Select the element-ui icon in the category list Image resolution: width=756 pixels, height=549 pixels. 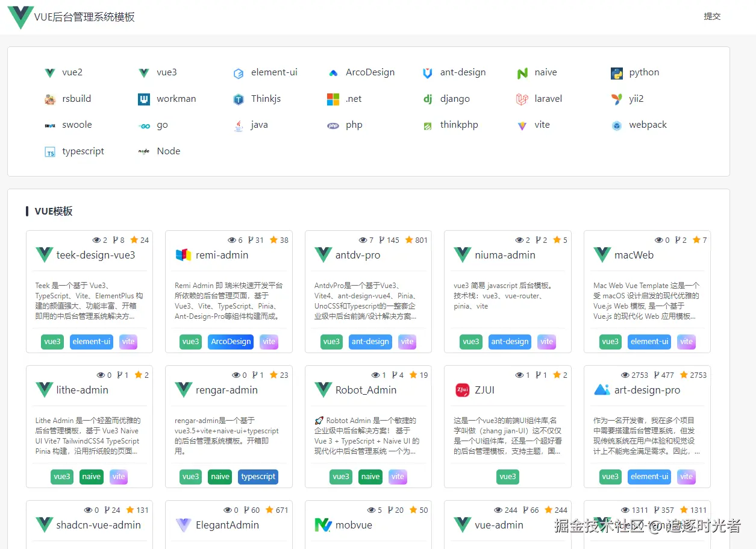pos(239,74)
